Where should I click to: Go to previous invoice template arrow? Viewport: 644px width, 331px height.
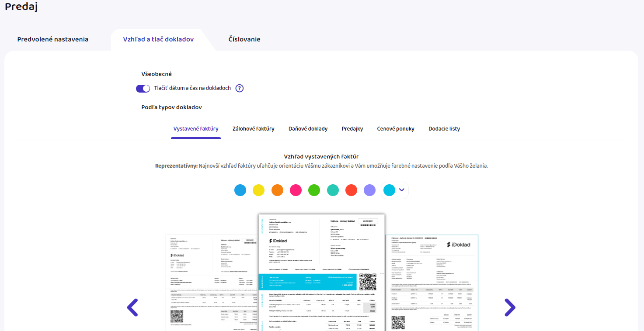coord(132,307)
